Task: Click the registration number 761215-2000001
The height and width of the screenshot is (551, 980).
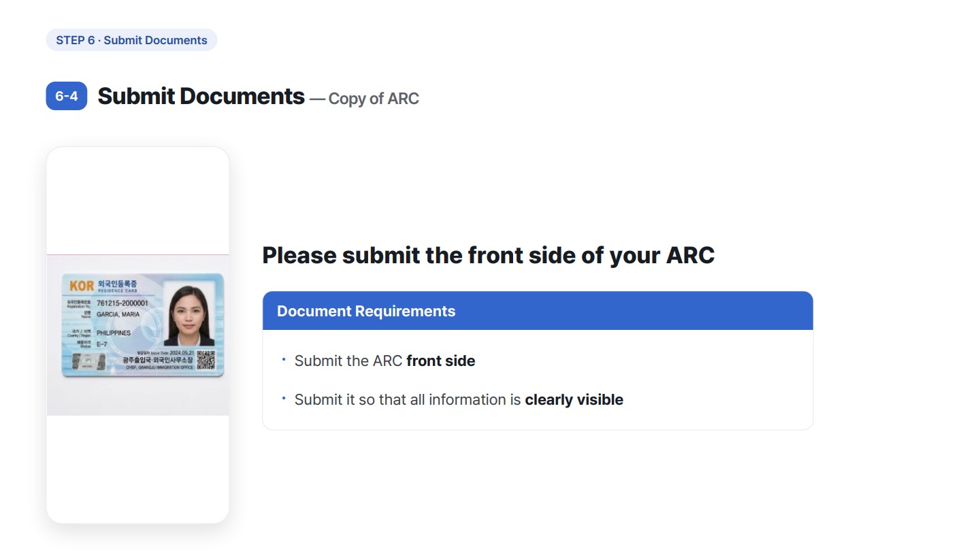Action: tap(122, 303)
